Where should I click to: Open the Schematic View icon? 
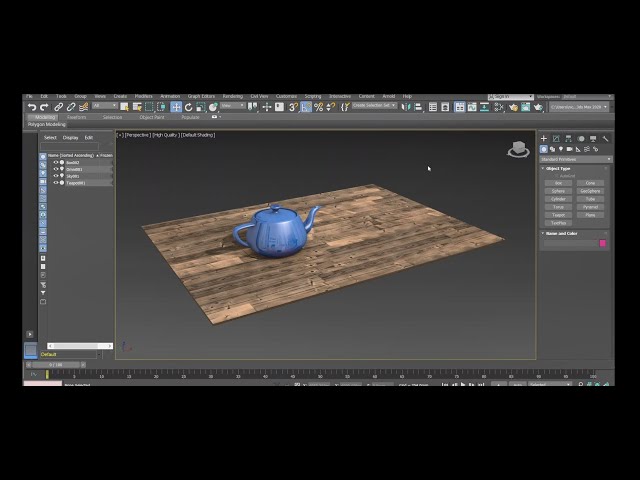coord(484,107)
